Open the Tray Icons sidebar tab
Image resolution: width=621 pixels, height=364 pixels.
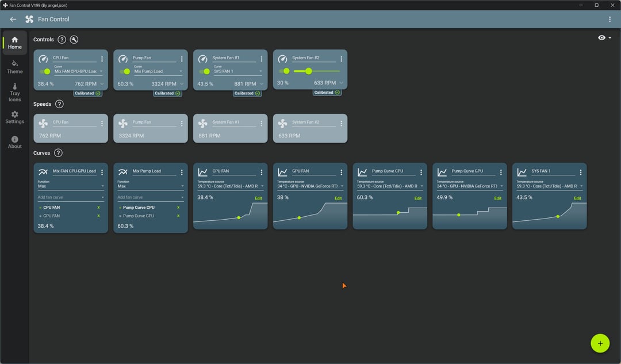[x=14, y=93]
